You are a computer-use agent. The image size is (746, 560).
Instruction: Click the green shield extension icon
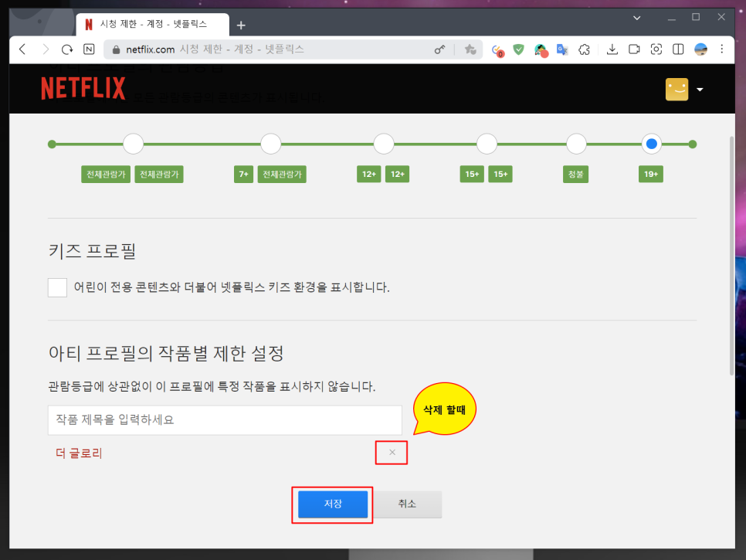click(x=519, y=49)
